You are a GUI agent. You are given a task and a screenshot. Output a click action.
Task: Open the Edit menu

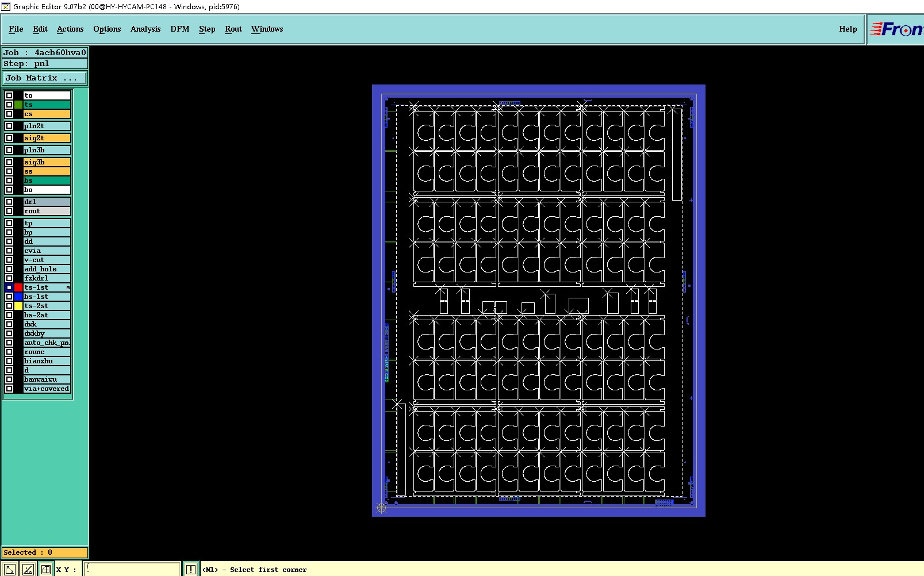(x=40, y=29)
